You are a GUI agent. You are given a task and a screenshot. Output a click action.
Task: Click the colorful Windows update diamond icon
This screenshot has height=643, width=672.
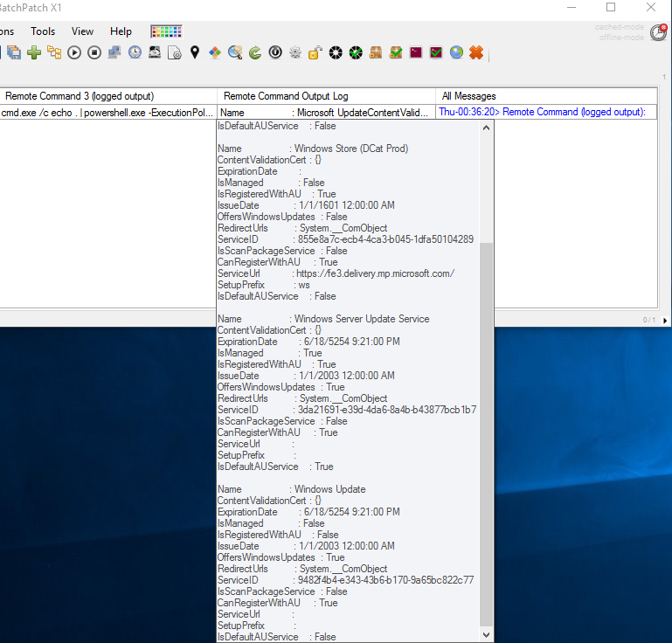tap(215, 52)
